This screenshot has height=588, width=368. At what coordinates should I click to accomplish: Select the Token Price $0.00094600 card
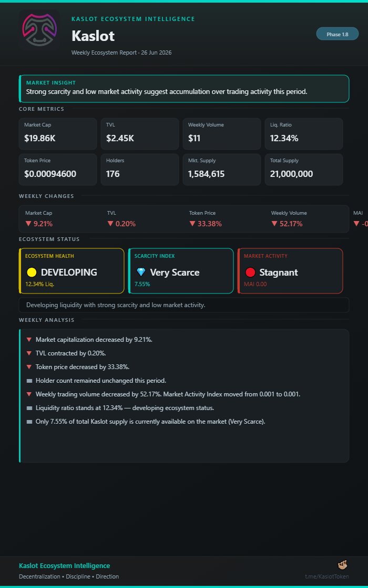point(58,170)
